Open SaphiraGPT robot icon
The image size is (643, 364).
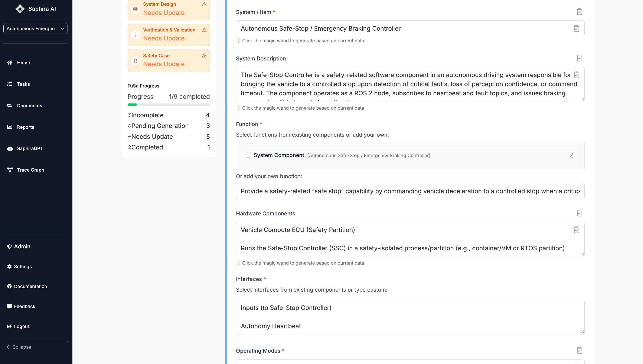click(x=10, y=149)
